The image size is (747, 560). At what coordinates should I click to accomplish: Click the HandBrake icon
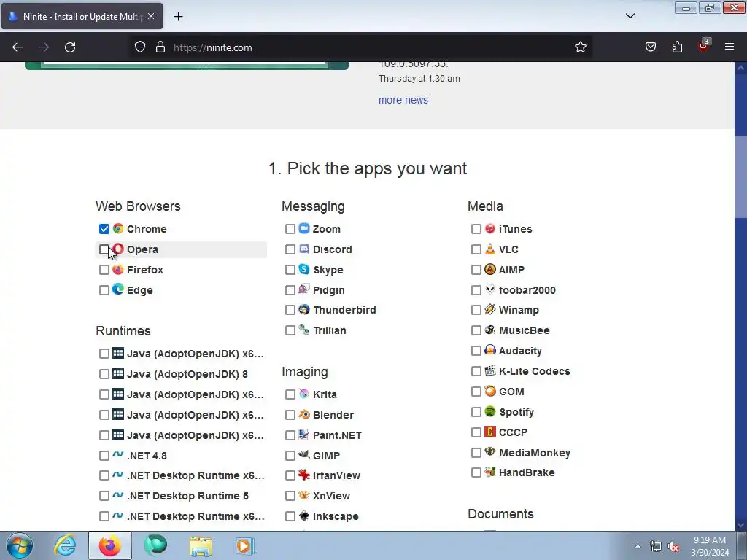pos(489,472)
